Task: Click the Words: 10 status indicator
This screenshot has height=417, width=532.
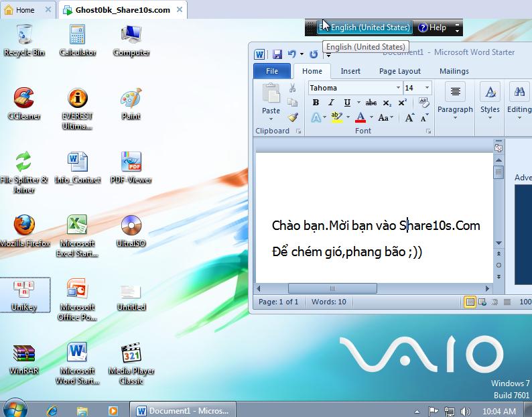Action: pyautogui.click(x=329, y=302)
